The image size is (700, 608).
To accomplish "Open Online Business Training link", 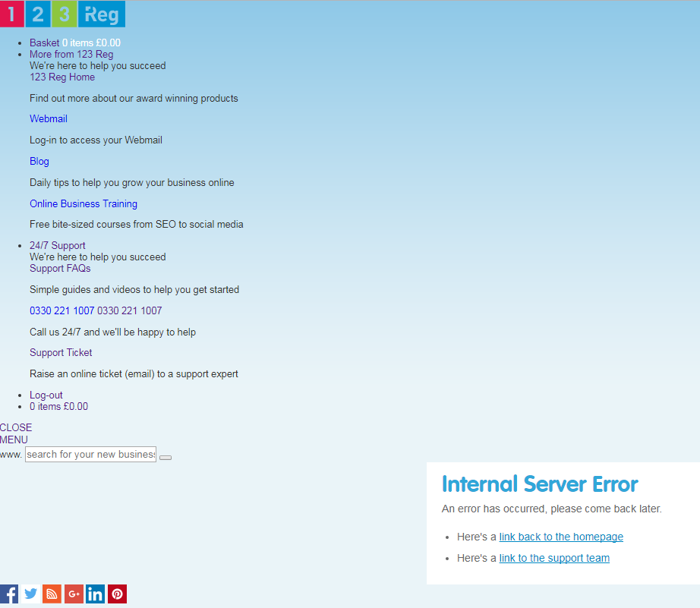I will coord(84,203).
